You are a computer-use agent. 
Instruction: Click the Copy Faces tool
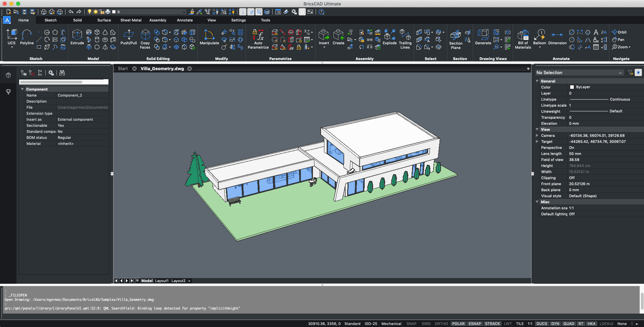(145, 39)
